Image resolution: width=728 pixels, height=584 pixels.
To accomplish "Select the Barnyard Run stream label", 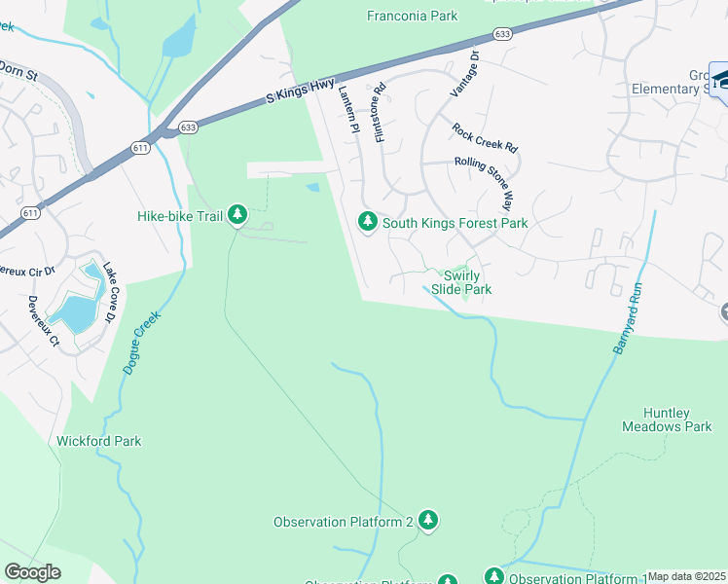I will (x=627, y=318).
